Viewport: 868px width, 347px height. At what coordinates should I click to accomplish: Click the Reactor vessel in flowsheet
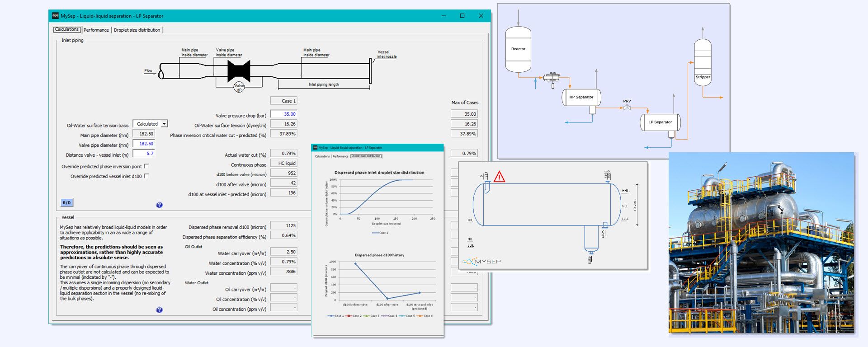point(518,49)
